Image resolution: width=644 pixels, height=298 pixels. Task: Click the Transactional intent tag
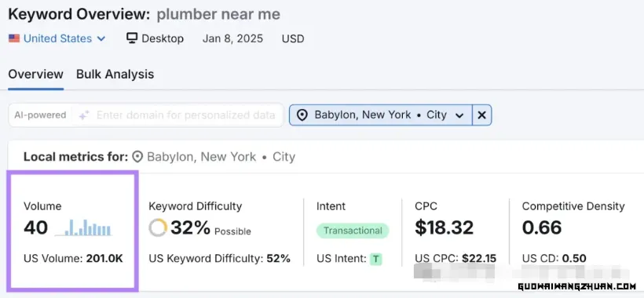[x=353, y=231]
